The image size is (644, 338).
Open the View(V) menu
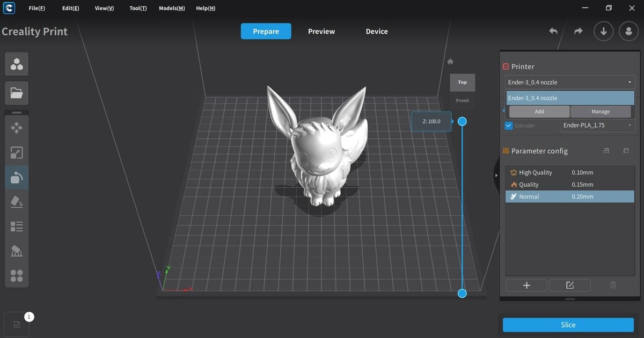tap(104, 9)
